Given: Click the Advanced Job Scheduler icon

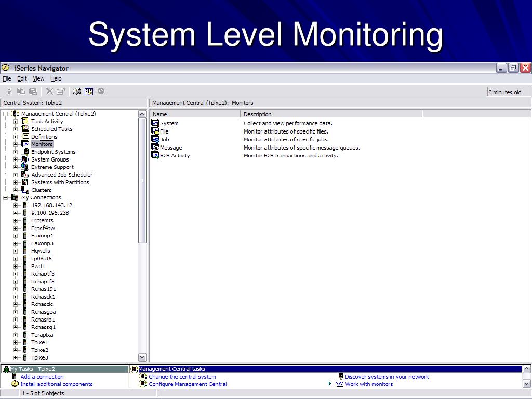Looking at the screenshot, I should pyautogui.click(x=25, y=175).
